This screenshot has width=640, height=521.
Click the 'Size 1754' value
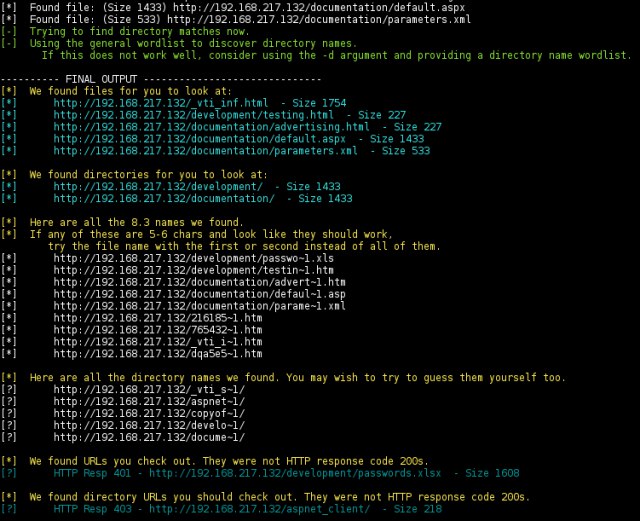coord(319,103)
